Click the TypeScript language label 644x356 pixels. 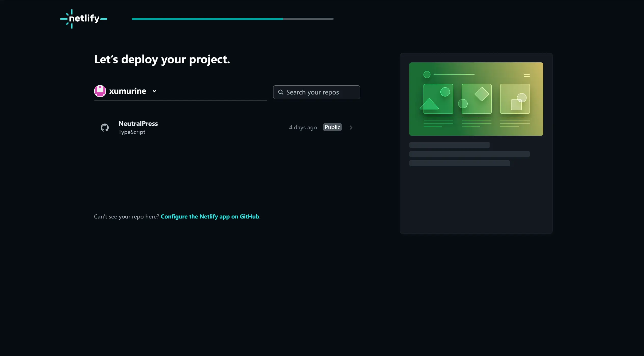132,132
